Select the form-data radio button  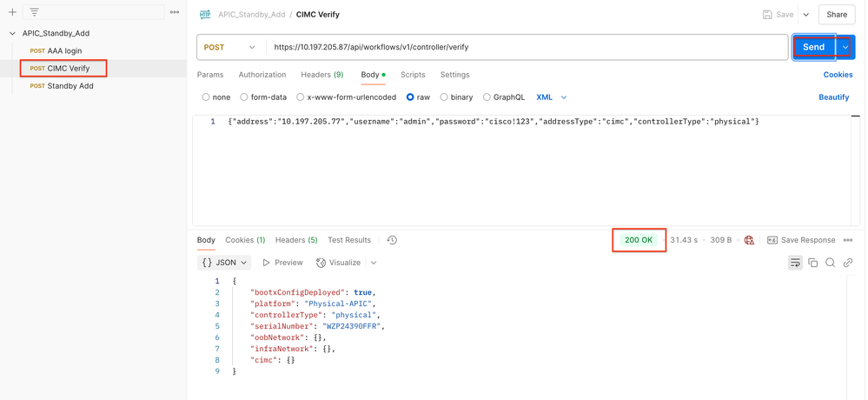[x=244, y=97]
